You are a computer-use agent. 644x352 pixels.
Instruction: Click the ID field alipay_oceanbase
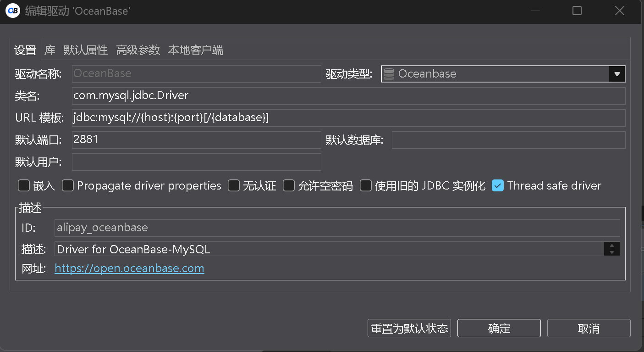[x=337, y=228]
